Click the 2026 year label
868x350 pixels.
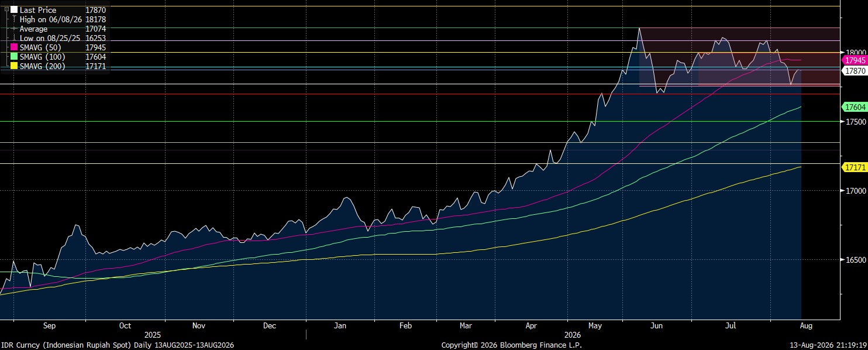(573, 335)
